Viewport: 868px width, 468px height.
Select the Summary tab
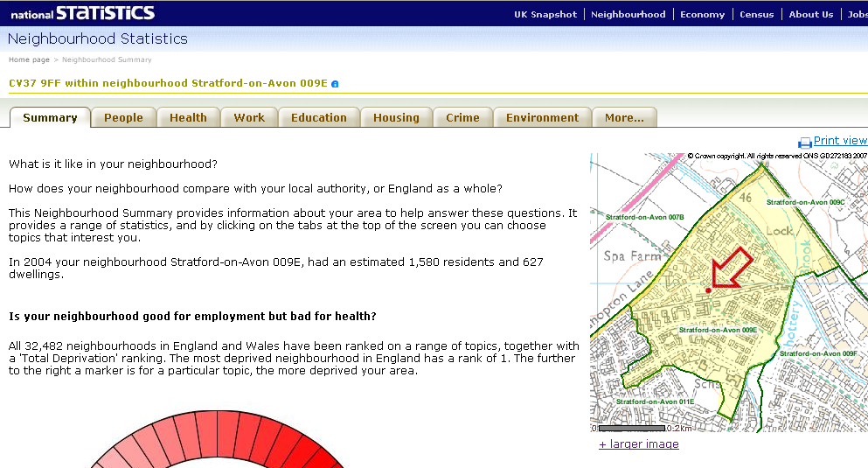coord(50,117)
